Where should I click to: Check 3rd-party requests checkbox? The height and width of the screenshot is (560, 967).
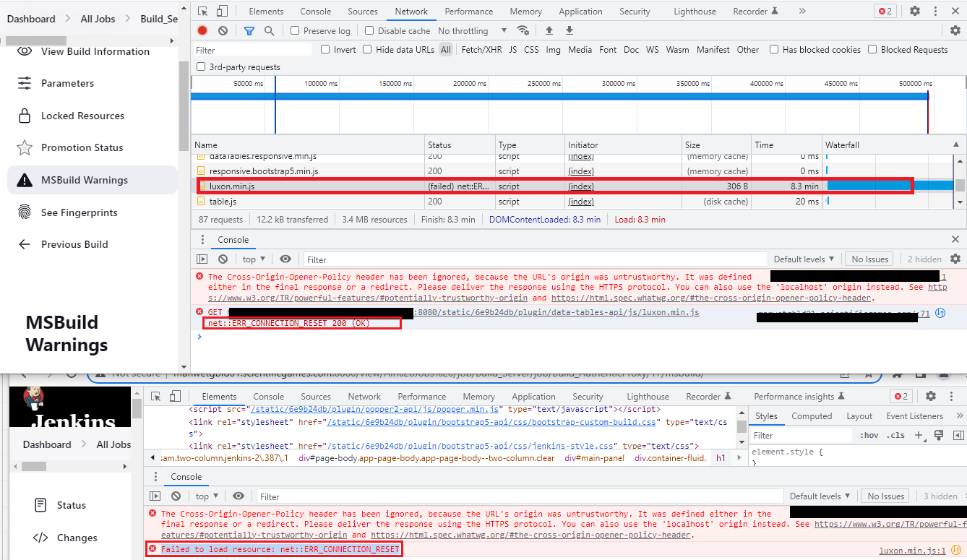tap(201, 66)
